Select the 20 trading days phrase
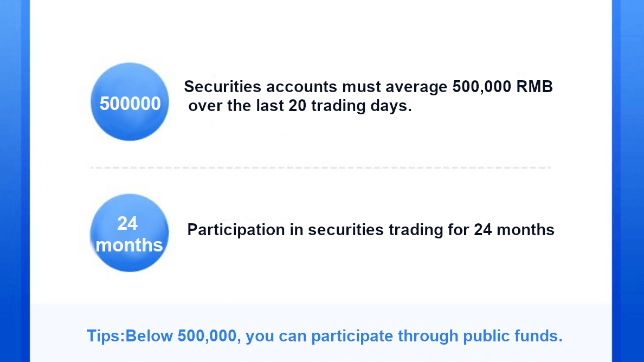Viewport: 644px width, 362px height. click(350, 106)
